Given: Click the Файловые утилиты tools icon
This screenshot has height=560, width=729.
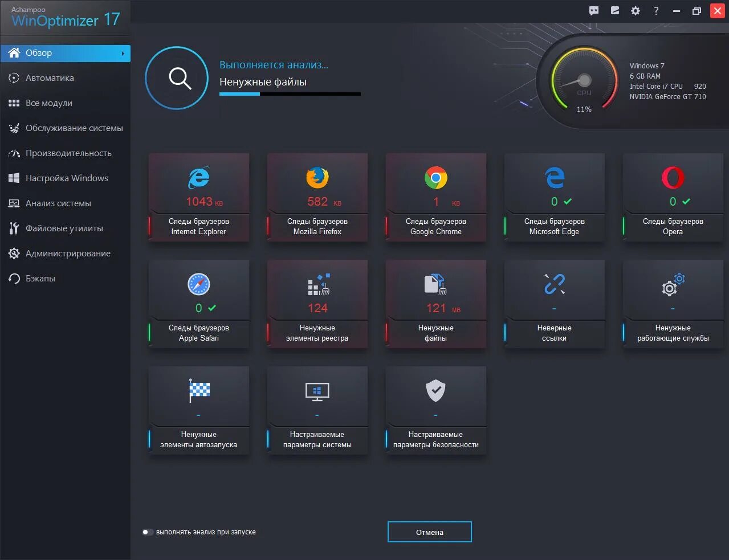Looking at the screenshot, I should 14,228.
